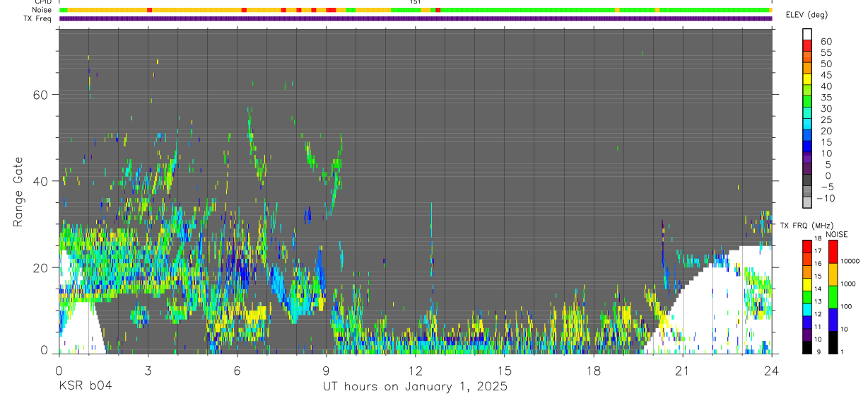
Task: Pick the light gray bottom ELEV swatch
Action: tap(807, 202)
